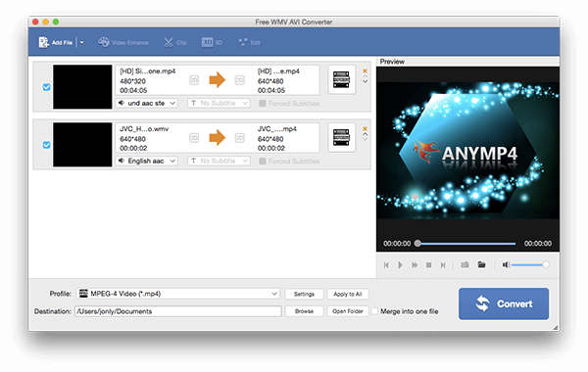Jump to previous frame in preview

386,265
